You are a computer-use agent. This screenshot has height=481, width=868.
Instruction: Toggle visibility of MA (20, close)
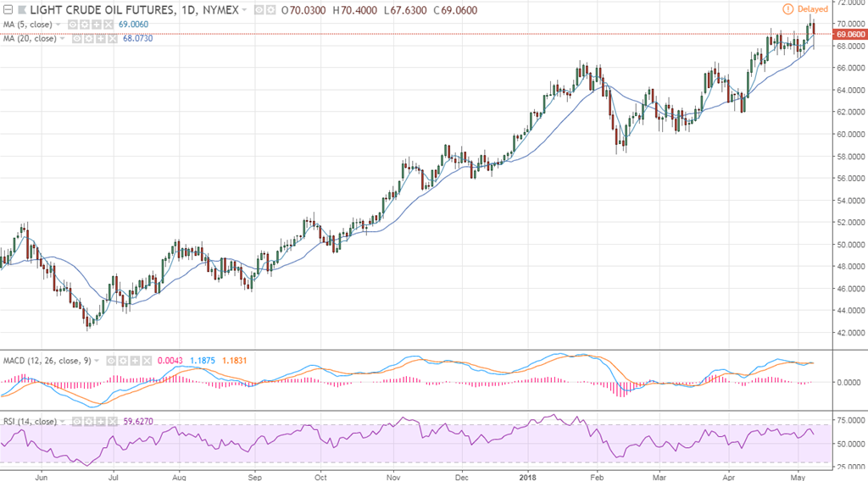(x=77, y=39)
